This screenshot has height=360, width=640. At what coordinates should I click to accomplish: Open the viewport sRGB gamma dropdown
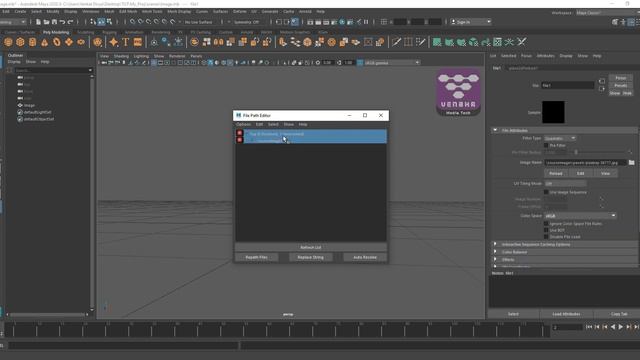(391, 63)
